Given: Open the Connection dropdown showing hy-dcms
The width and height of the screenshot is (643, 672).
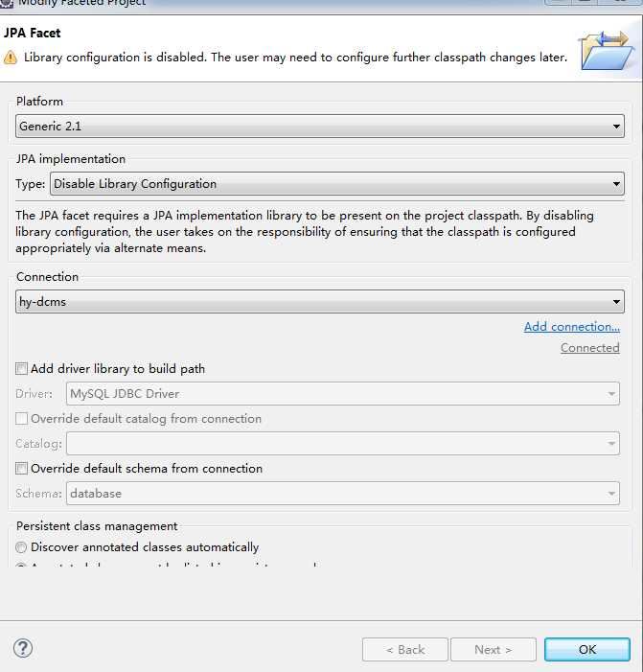Looking at the screenshot, I should click(x=320, y=302).
